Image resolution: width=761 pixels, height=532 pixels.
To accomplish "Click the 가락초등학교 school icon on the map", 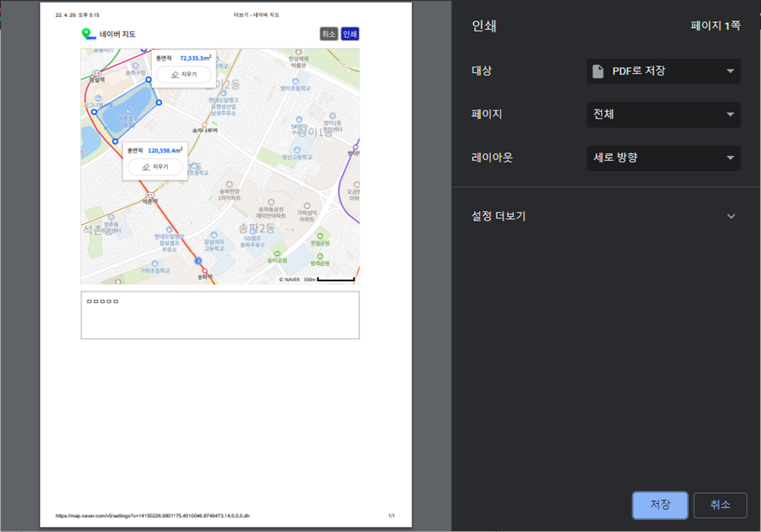I will [155, 264].
